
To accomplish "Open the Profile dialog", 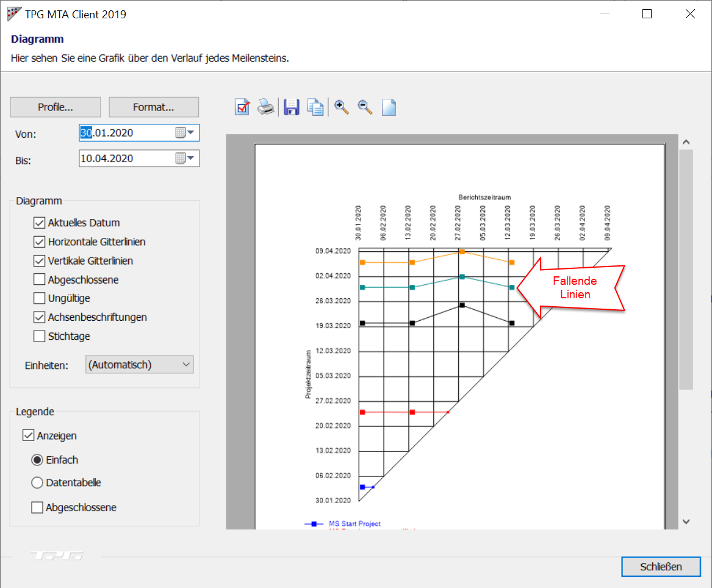I will 55,107.
